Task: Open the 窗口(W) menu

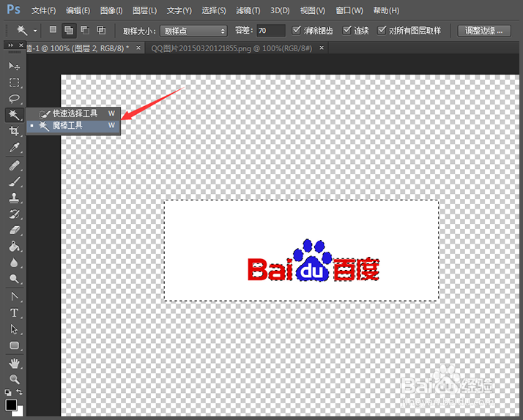Action: (349, 11)
